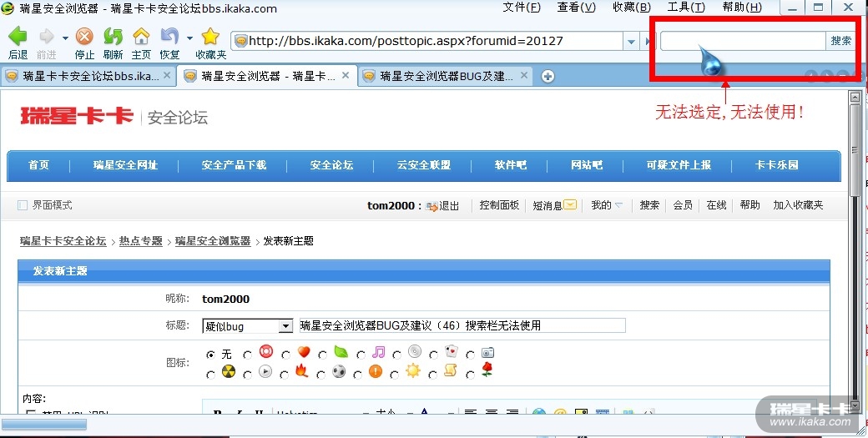The width and height of the screenshot is (868, 438).
Task: Click the envelope icon next to 短消息
Action: [570, 204]
